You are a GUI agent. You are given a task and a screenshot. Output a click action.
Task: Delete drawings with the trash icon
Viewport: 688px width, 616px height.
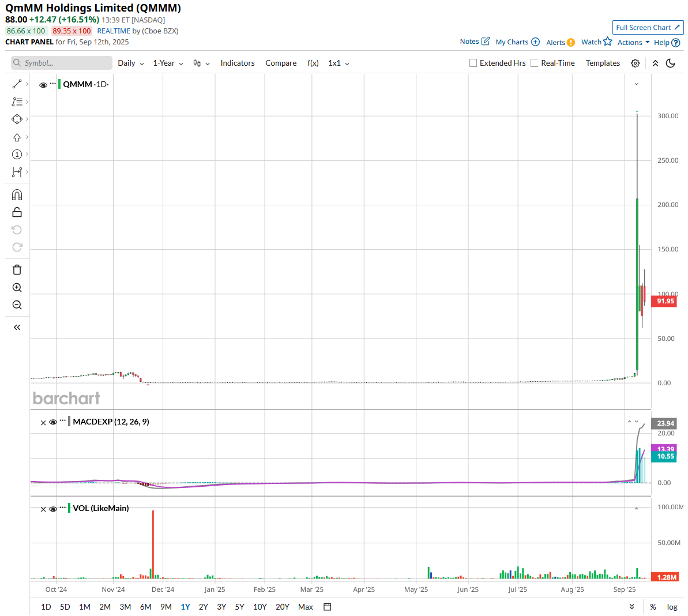17,270
